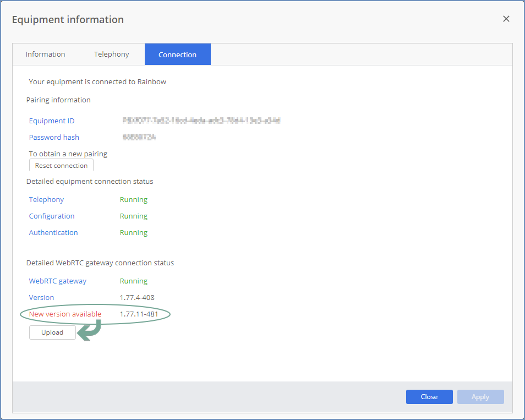
Task: Click the blue Close button
Action: pos(429,396)
